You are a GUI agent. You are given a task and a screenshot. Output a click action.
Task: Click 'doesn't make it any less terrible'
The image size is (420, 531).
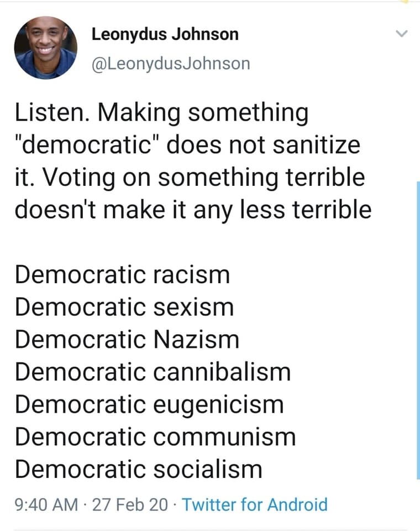(x=193, y=210)
